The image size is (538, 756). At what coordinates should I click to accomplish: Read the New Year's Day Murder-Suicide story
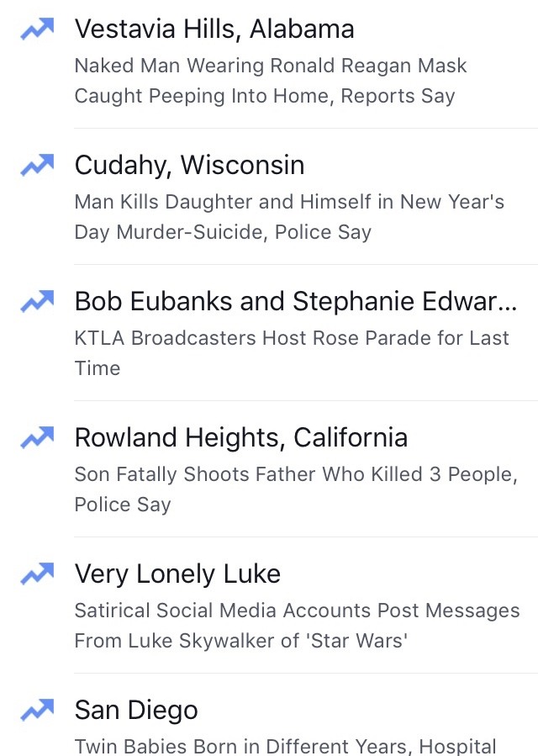tap(289, 217)
